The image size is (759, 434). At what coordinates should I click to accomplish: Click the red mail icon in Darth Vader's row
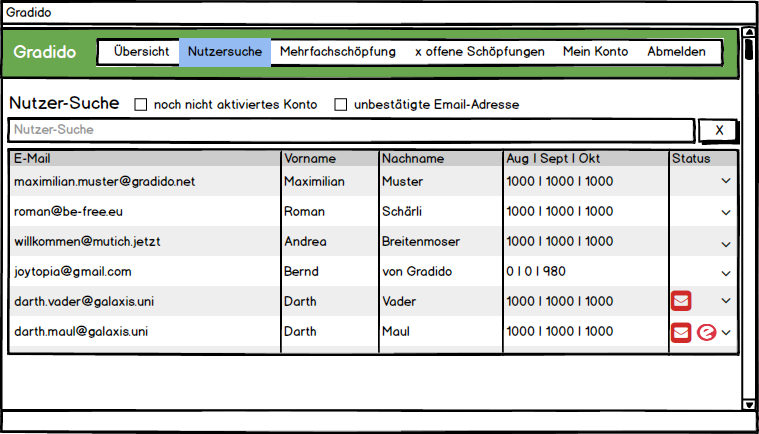[681, 301]
